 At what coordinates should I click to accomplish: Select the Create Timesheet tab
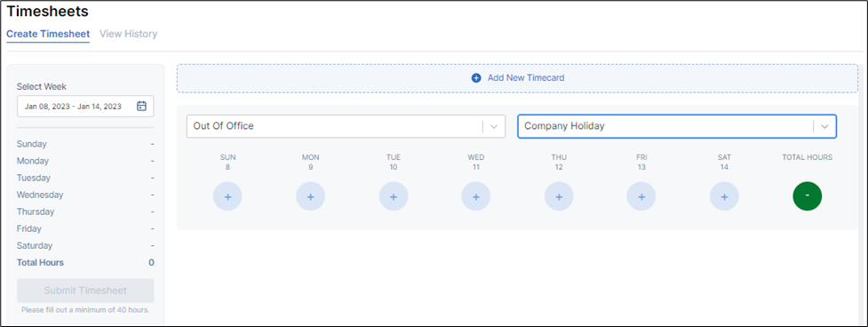click(x=48, y=34)
